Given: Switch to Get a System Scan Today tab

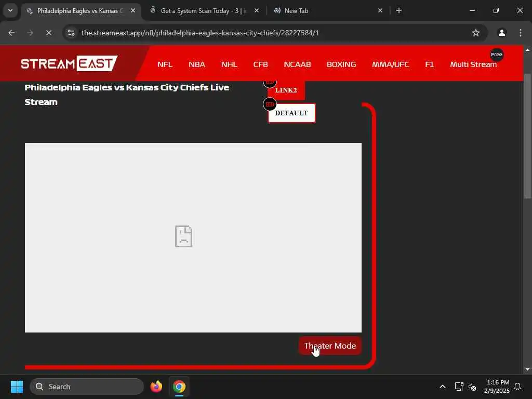Looking at the screenshot, I should coord(204,11).
